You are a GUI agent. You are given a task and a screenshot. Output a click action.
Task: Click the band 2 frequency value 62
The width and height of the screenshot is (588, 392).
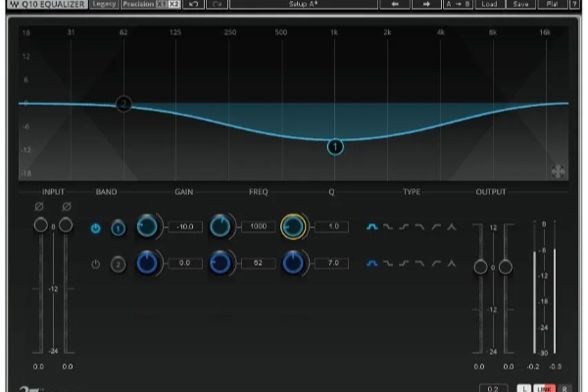[x=259, y=263]
